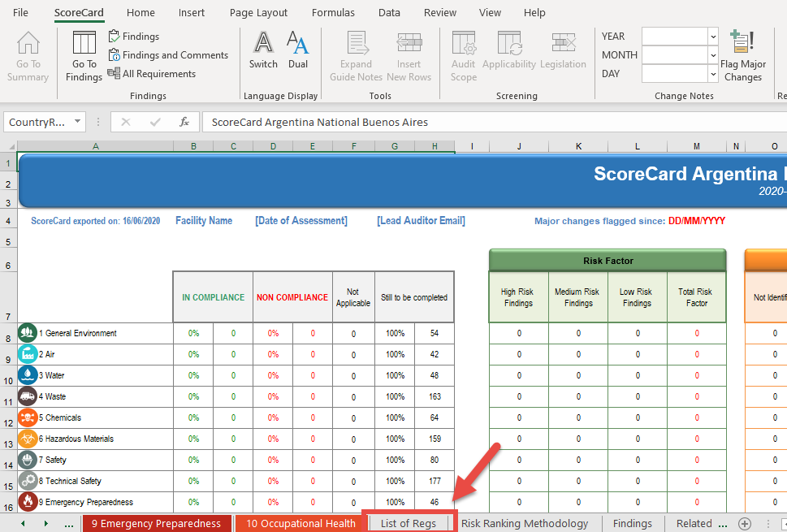Click the Chemicals skull icon

click(28, 417)
